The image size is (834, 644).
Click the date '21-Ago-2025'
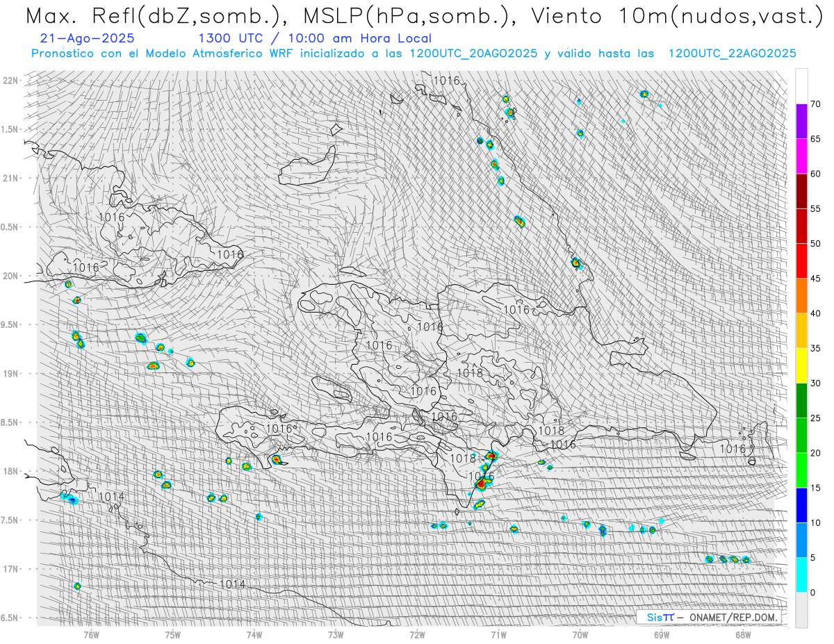pos(88,39)
